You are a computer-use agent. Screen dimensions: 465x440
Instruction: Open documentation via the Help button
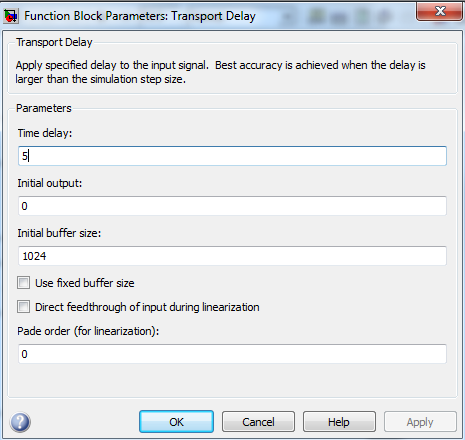point(339,422)
